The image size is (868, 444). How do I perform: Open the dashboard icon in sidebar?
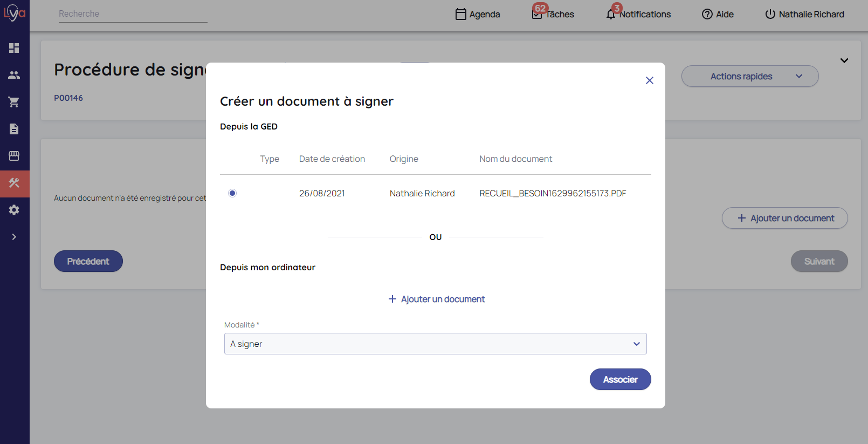click(x=14, y=48)
